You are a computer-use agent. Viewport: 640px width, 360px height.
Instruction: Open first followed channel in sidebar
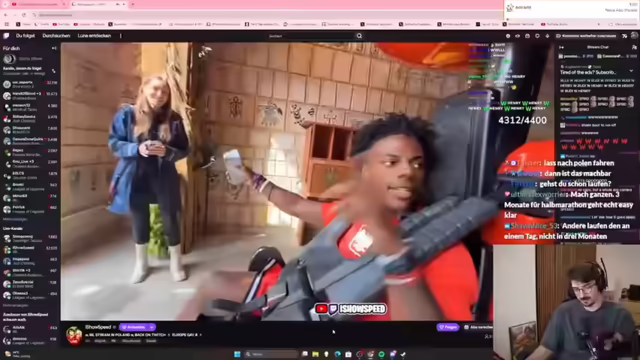click(30, 84)
